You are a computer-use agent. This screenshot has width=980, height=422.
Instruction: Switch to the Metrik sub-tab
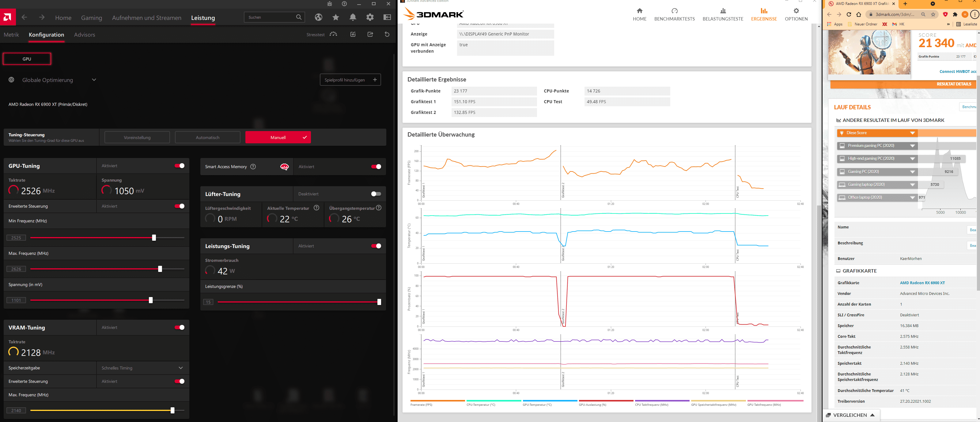pyautogui.click(x=11, y=35)
